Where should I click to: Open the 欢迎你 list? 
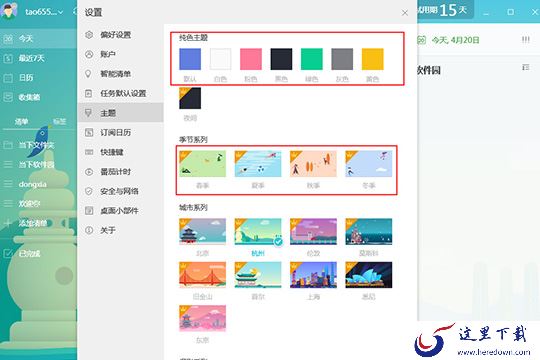(38, 204)
